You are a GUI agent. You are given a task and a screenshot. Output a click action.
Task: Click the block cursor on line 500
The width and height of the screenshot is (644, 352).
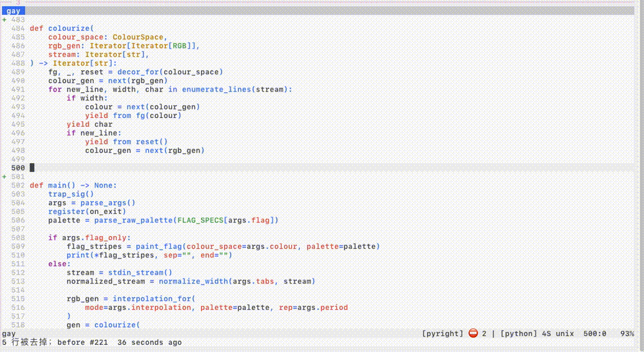[32, 168]
